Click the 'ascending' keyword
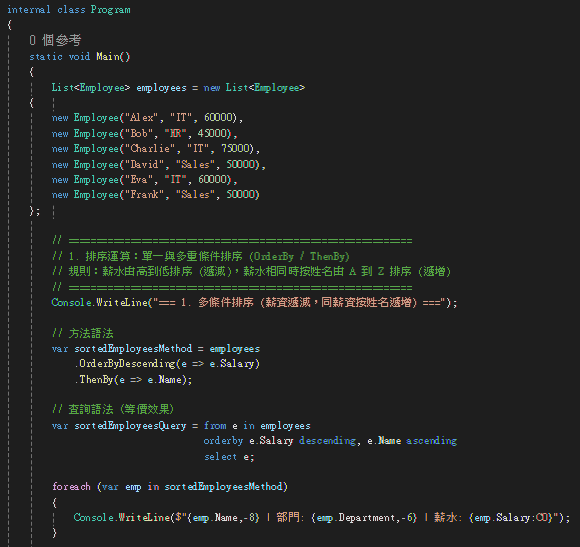Image resolution: width=580 pixels, height=547 pixels. pos(431,441)
